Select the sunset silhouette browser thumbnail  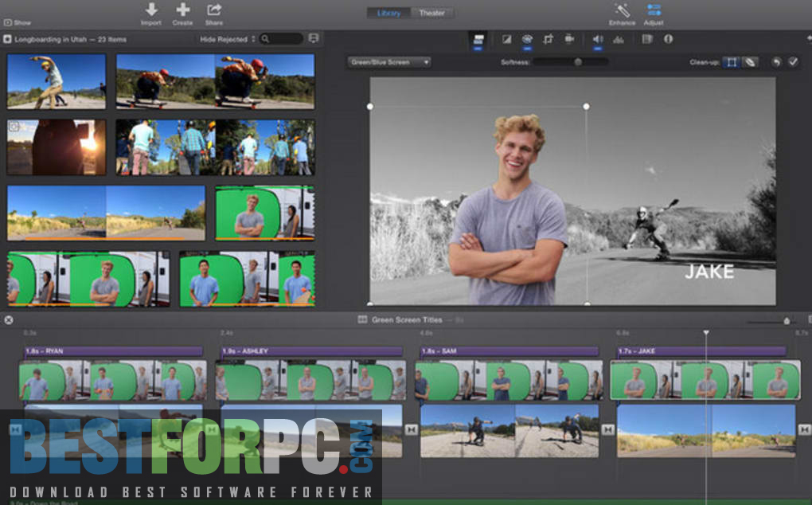coord(57,147)
